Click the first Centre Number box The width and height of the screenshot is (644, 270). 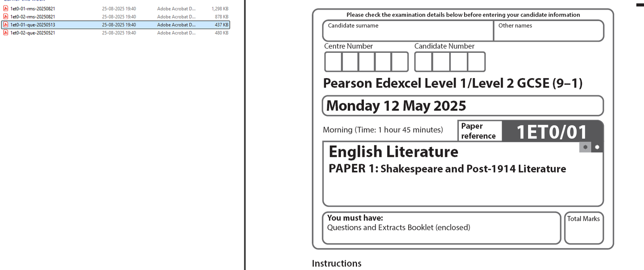333,62
